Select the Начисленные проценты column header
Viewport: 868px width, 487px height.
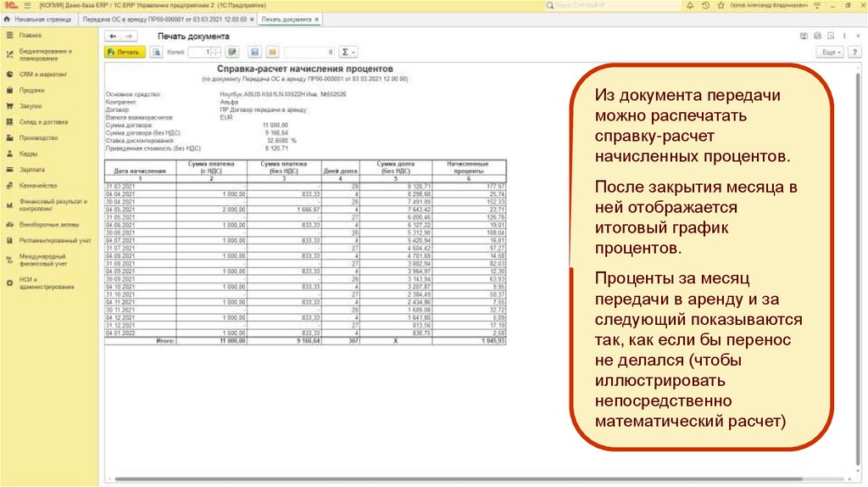point(468,167)
